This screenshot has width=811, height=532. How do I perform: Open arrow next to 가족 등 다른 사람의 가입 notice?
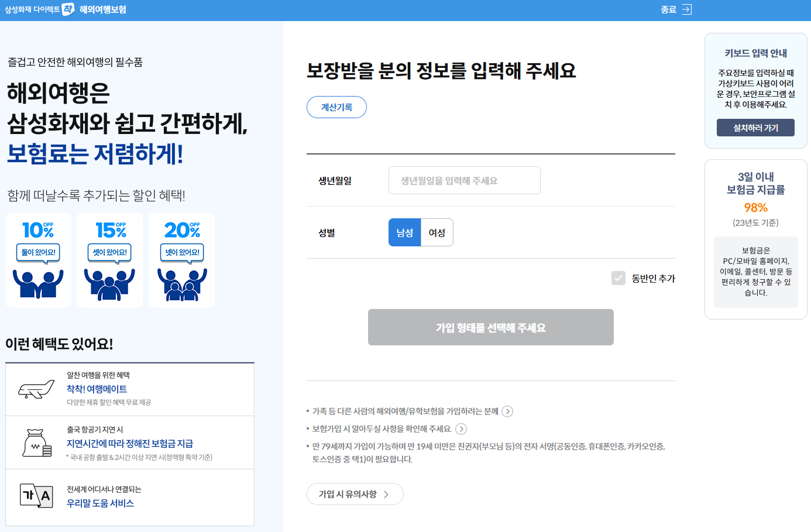[x=507, y=411]
